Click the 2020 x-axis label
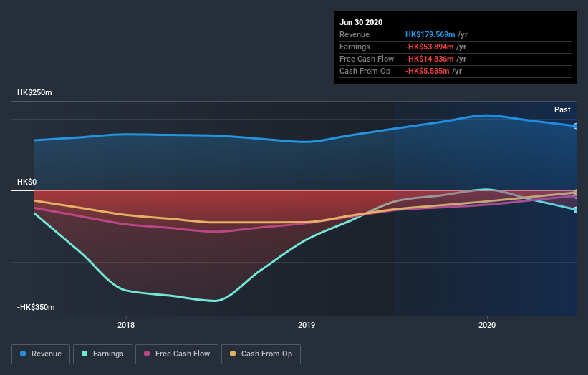The image size is (588, 375). 487,325
